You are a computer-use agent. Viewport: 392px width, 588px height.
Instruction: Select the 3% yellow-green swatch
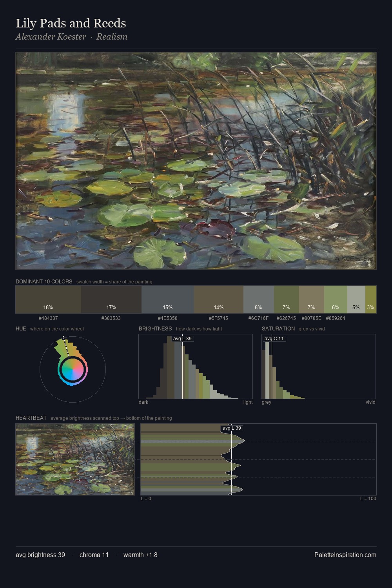(371, 299)
